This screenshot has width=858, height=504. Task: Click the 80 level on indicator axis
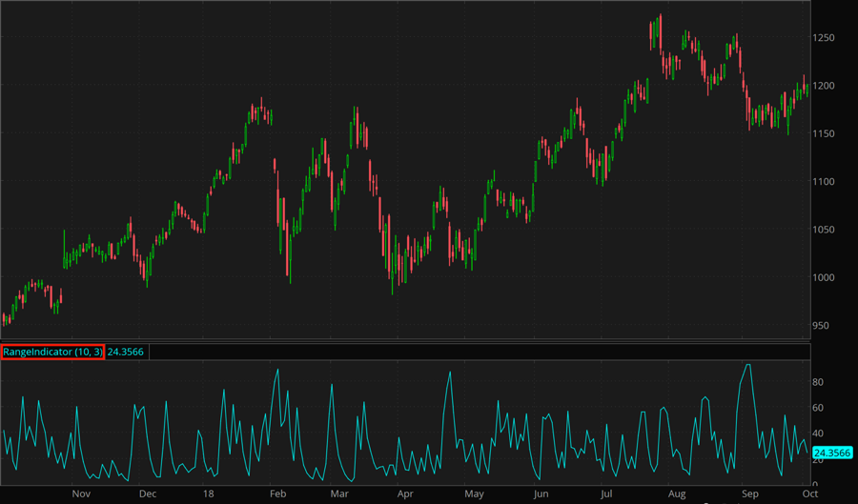click(819, 382)
